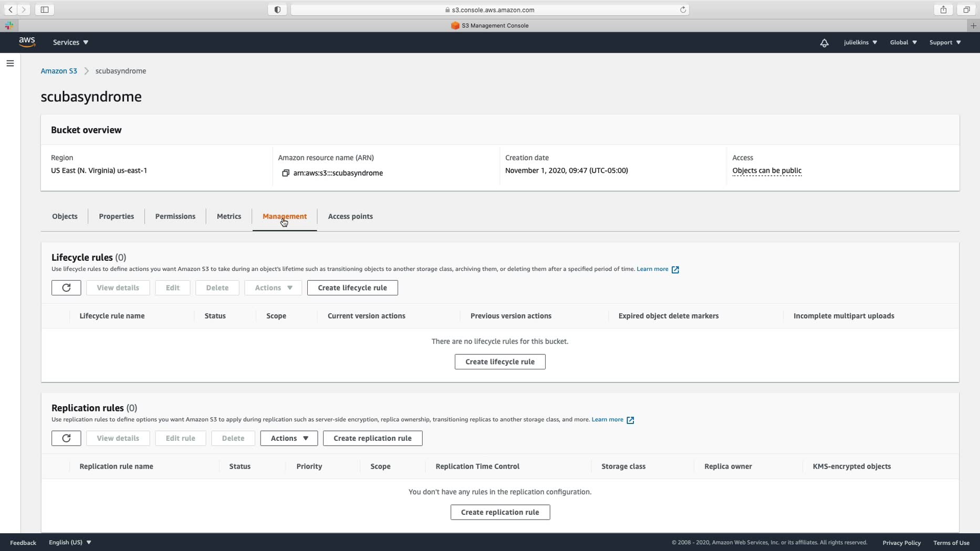Click the Priority column header
980x551 pixels.
(309, 467)
